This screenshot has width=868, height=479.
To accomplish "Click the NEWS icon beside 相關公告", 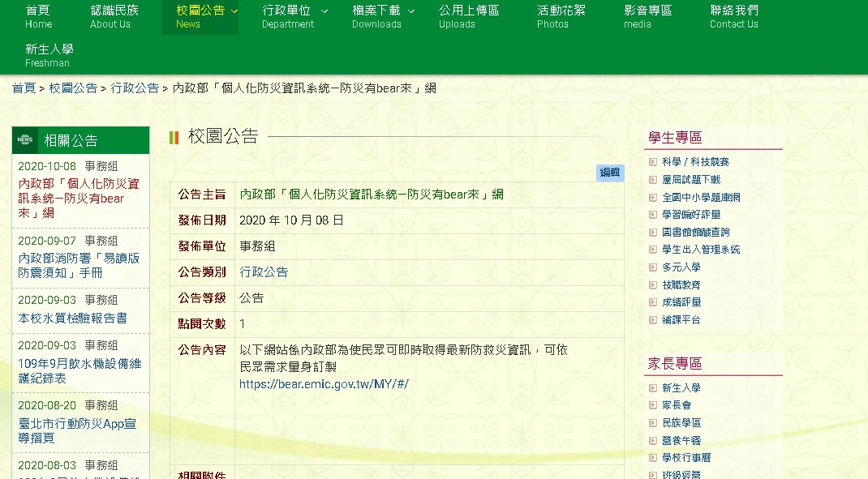I will (25, 140).
